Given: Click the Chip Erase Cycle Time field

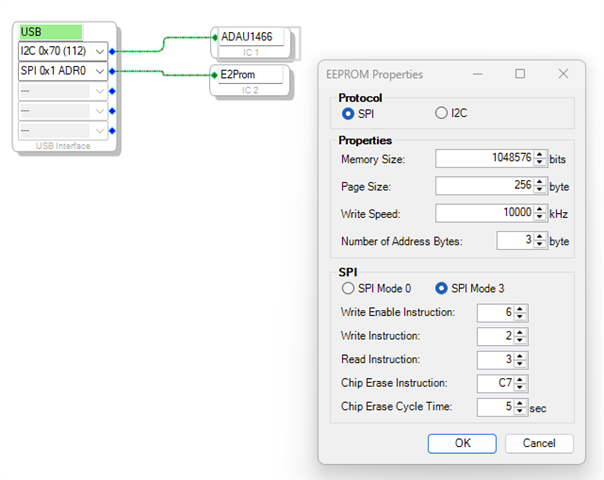Looking at the screenshot, I should (495, 407).
